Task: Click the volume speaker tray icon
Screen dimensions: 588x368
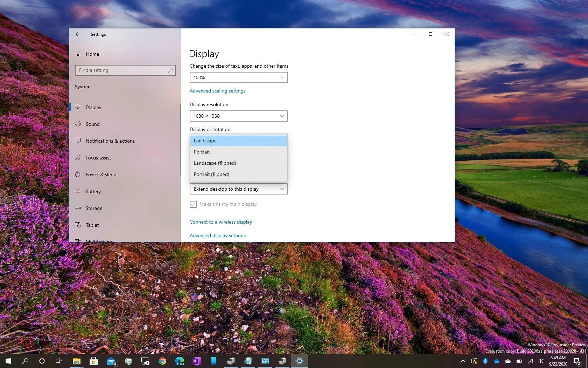Action: click(x=541, y=361)
